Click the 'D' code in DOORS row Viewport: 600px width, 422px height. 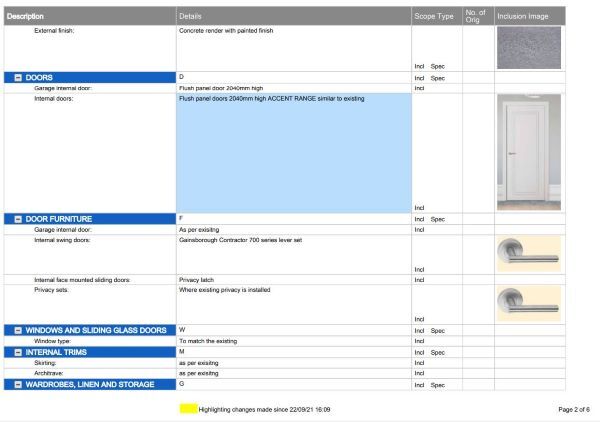pos(181,77)
